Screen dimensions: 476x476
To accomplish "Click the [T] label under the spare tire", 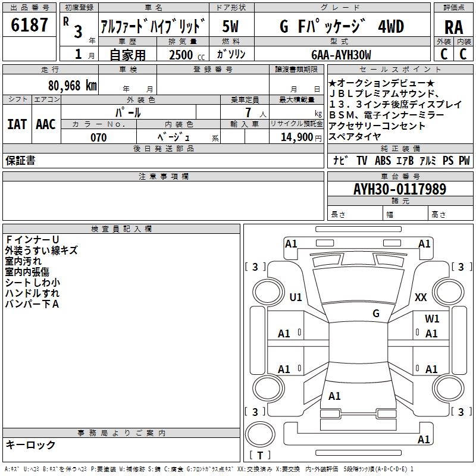I will coord(261,456).
